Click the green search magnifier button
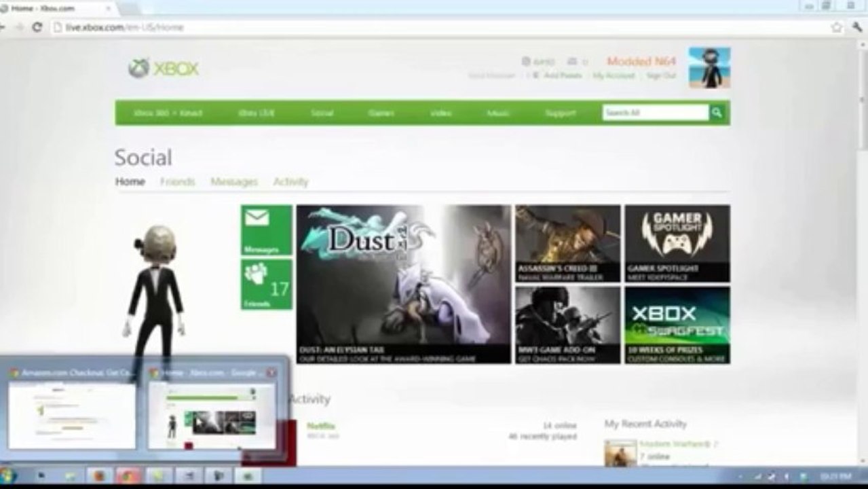Viewport: 868px width, 489px height. [717, 113]
